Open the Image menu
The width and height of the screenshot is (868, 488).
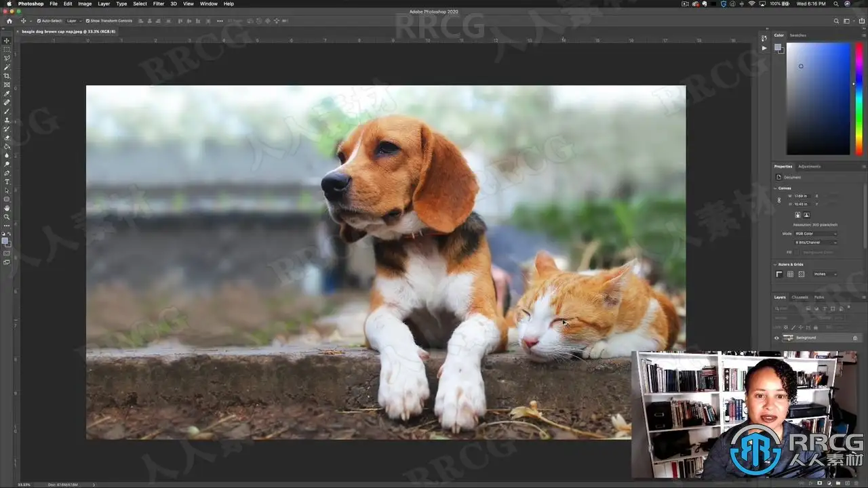pyautogui.click(x=85, y=4)
